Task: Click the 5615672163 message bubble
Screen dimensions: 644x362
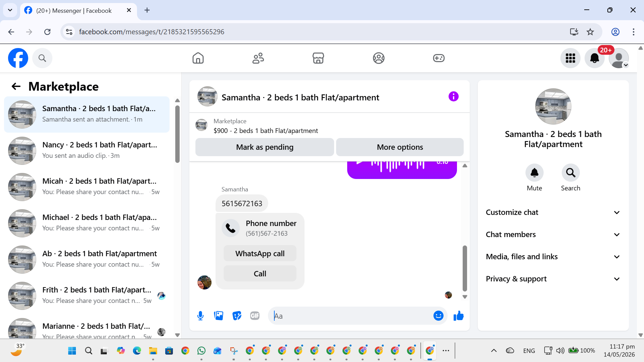Action: tap(242, 203)
